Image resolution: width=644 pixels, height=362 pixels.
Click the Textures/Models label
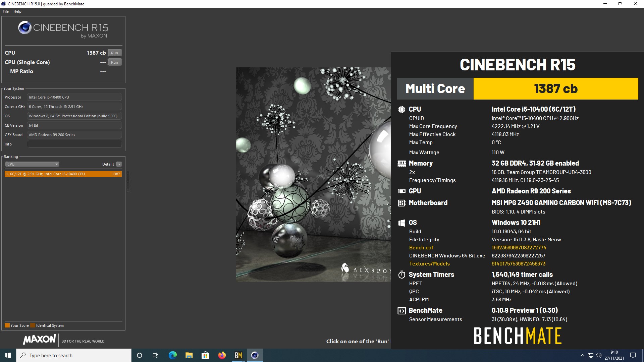[x=429, y=264]
